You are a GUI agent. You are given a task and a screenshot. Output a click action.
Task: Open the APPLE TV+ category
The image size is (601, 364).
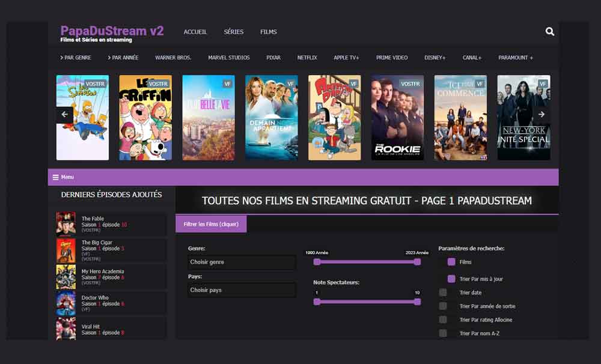tap(346, 58)
